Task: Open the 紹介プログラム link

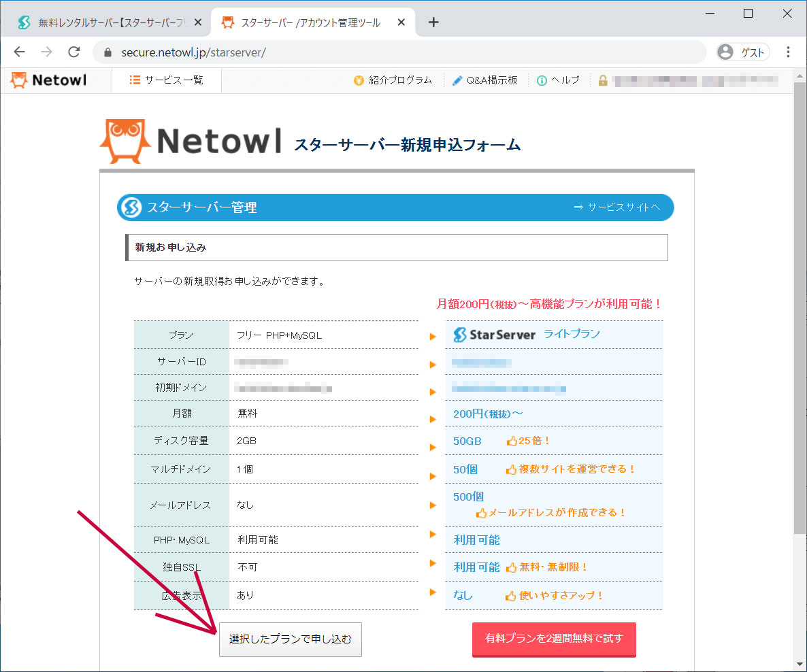Action: 400,80
